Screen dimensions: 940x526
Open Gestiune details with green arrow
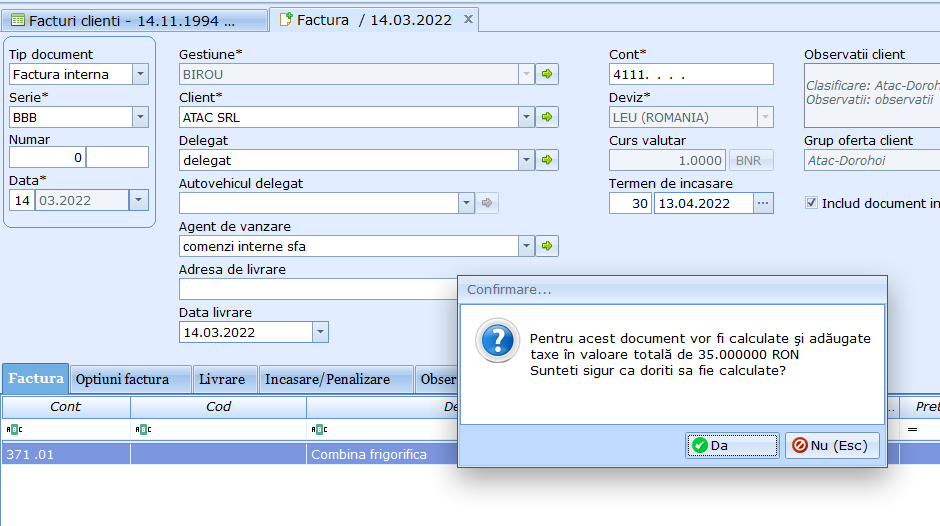tap(547, 74)
